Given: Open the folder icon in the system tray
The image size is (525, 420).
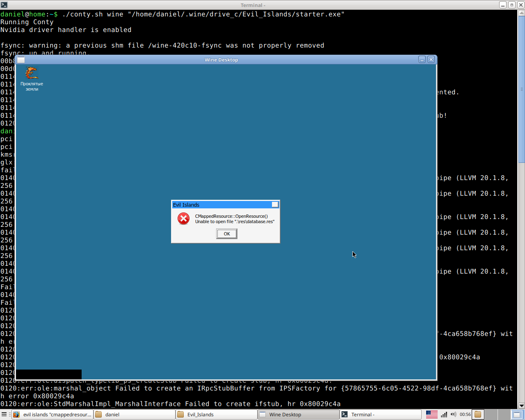Looking at the screenshot, I should click(x=478, y=414).
